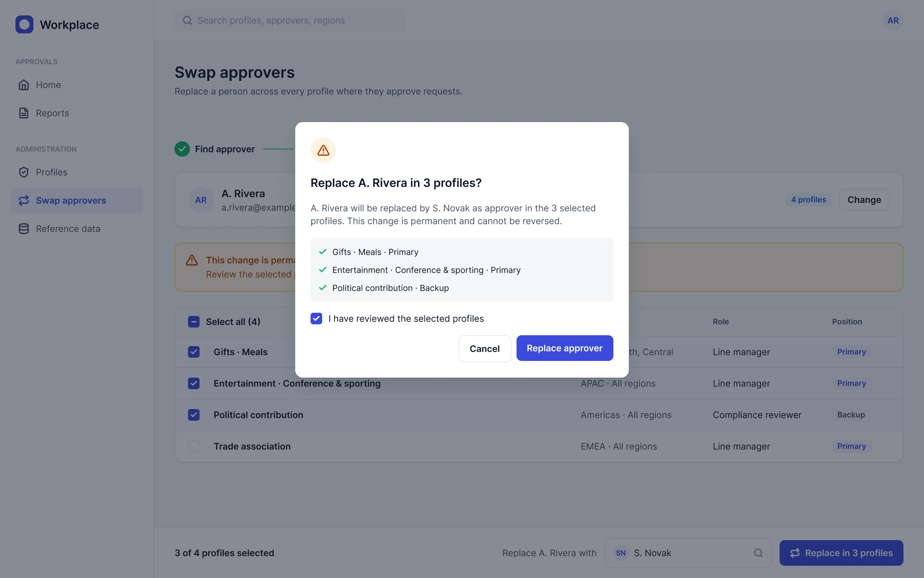The height and width of the screenshot is (578, 924).
Task: Uncheck the Gifts · Meals row checkbox
Action: tap(194, 352)
